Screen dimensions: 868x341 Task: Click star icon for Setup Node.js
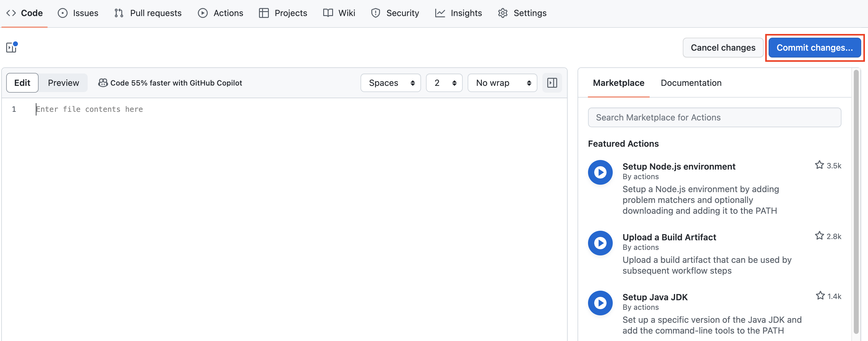(x=819, y=165)
